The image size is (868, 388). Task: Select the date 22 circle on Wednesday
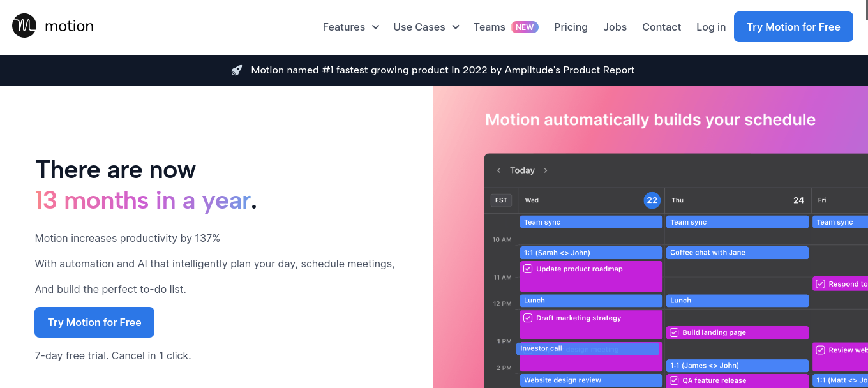(652, 200)
